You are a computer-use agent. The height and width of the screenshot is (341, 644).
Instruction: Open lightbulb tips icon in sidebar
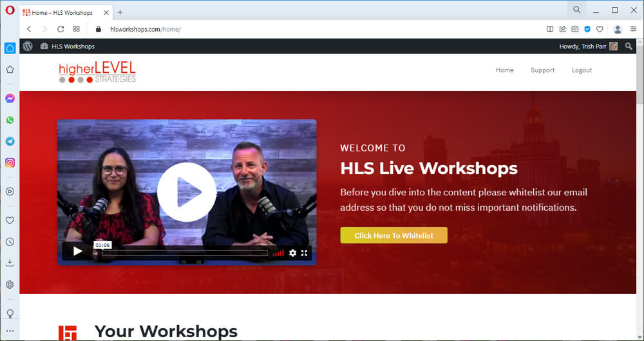click(x=10, y=313)
